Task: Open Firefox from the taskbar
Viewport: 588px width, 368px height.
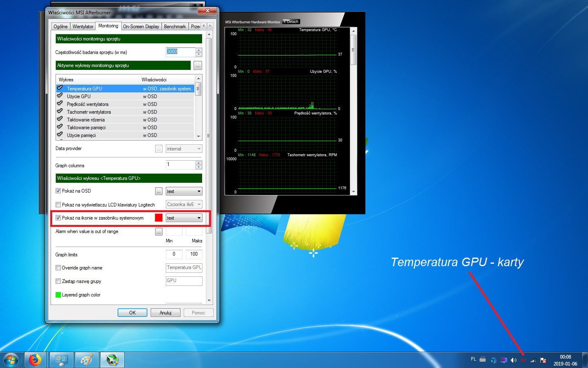Action: click(x=35, y=360)
